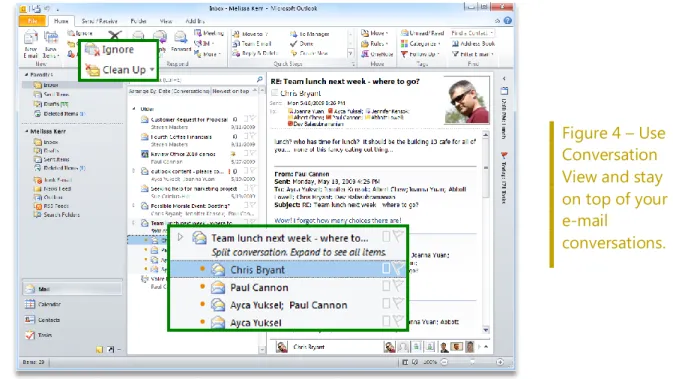This screenshot has width=673, height=379.
Task: Open the Move dropdown in ribbon
Action: click(x=374, y=33)
